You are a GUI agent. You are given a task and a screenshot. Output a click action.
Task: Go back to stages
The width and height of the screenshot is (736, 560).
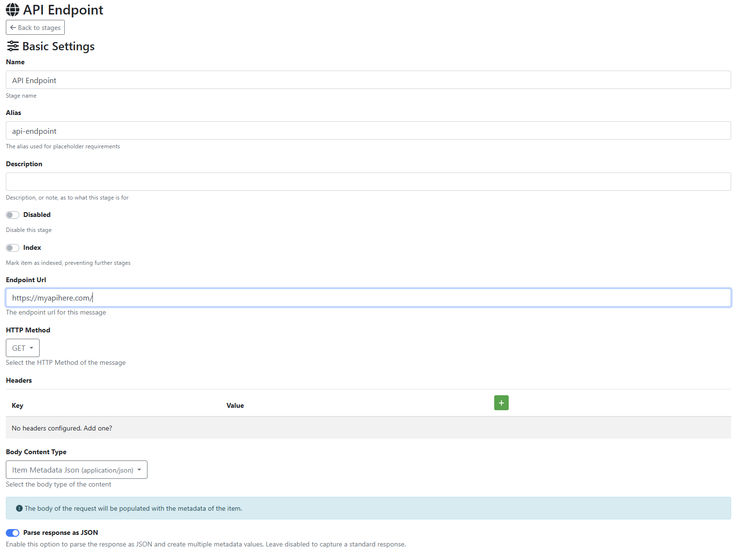tap(35, 28)
